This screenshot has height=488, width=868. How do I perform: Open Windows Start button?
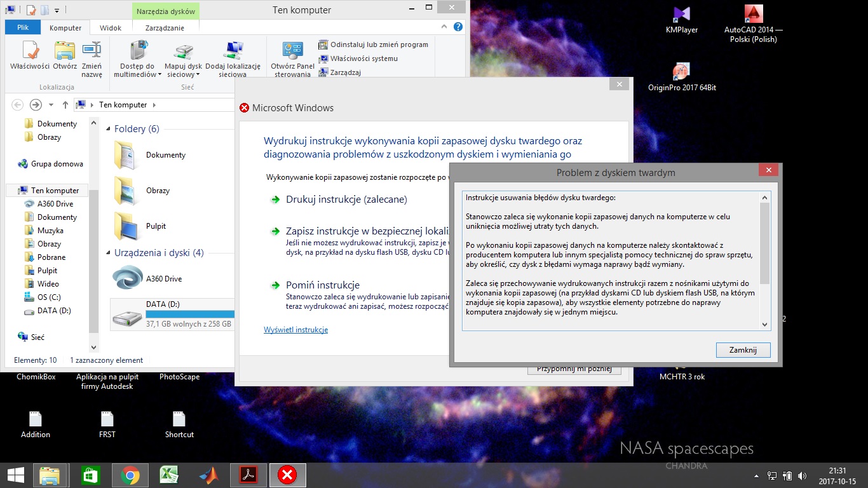click(15, 475)
